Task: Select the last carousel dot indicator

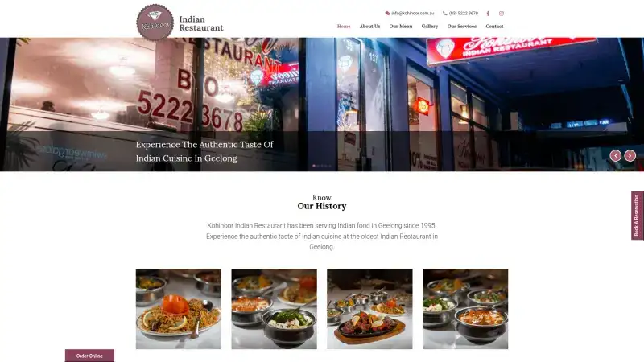Action: [x=330, y=166]
